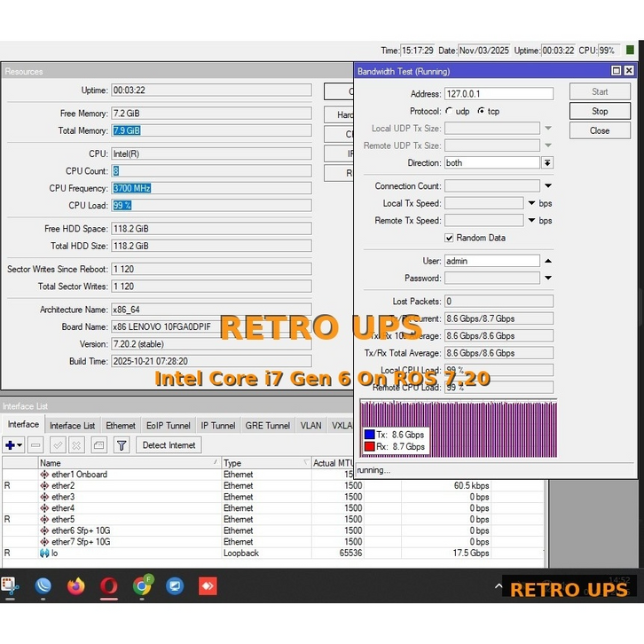Select the udp protocol radio button

[450, 112]
